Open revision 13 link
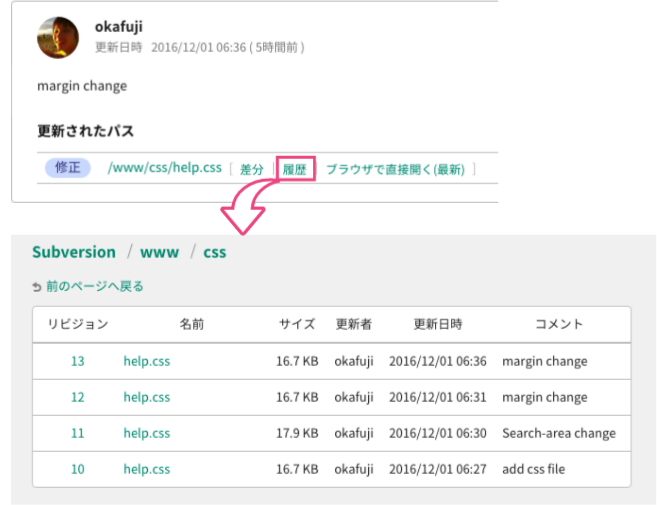 [x=78, y=361]
